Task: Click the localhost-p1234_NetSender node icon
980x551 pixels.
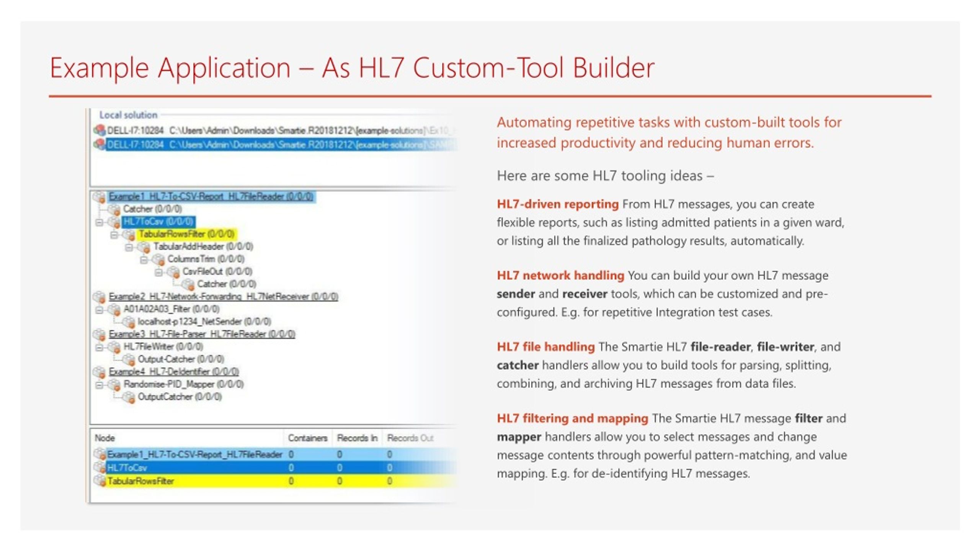Action: coord(129,322)
